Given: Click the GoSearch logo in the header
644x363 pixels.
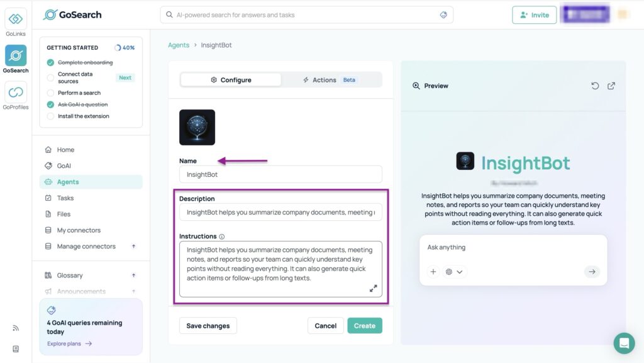Looking at the screenshot, I should pos(72,14).
